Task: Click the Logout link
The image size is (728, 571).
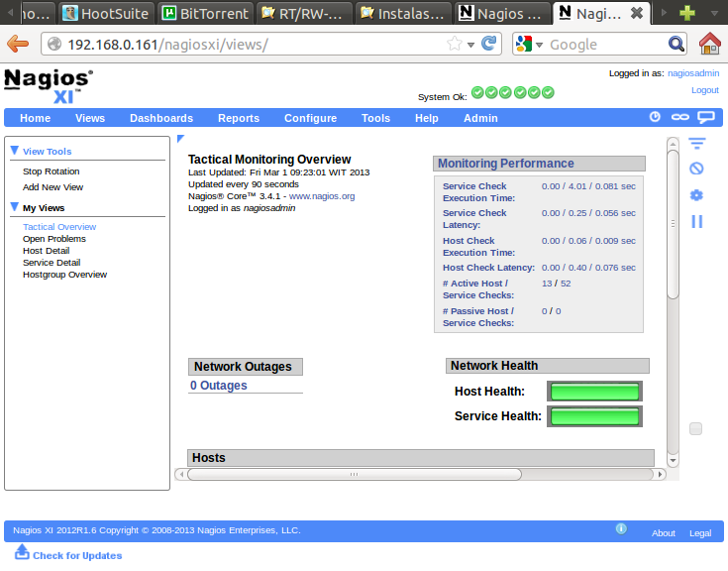Action: 704,90
